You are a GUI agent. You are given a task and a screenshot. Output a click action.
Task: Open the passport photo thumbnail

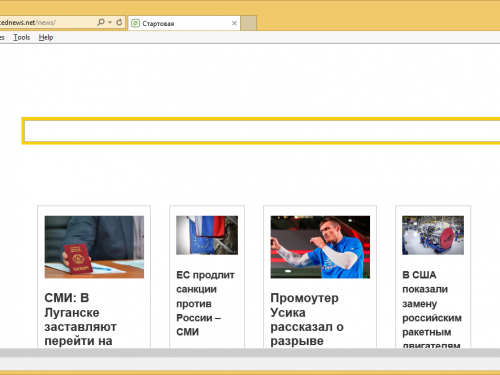[94, 247]
